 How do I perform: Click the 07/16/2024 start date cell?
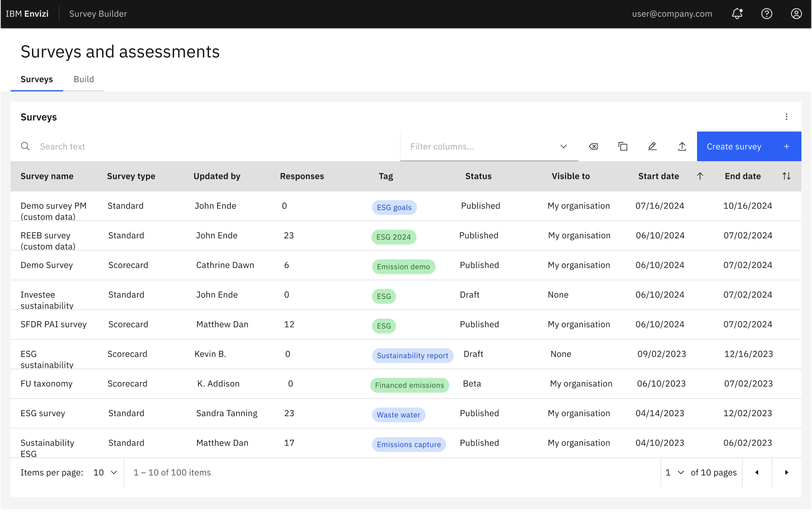[659, 205]
